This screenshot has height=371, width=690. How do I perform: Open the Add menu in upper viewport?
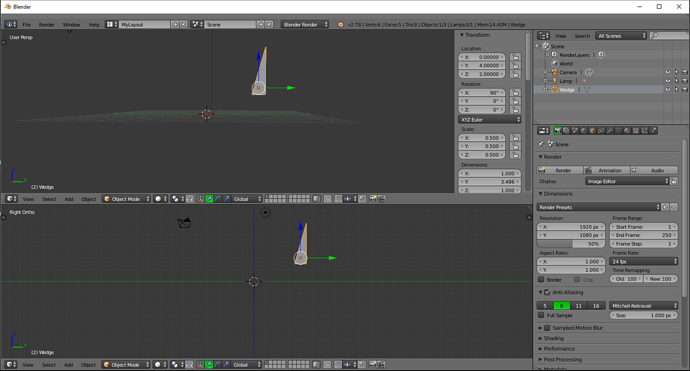(x=69, y=199)
